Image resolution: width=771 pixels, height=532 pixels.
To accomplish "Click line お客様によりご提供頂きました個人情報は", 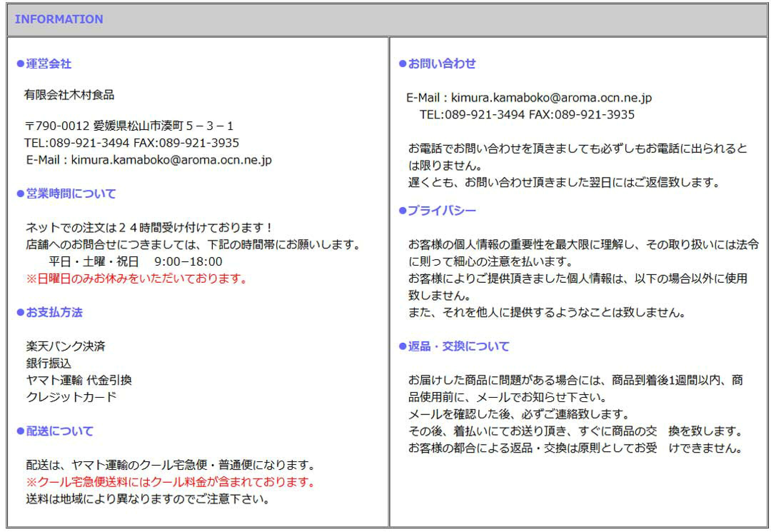I will [578, 278].
